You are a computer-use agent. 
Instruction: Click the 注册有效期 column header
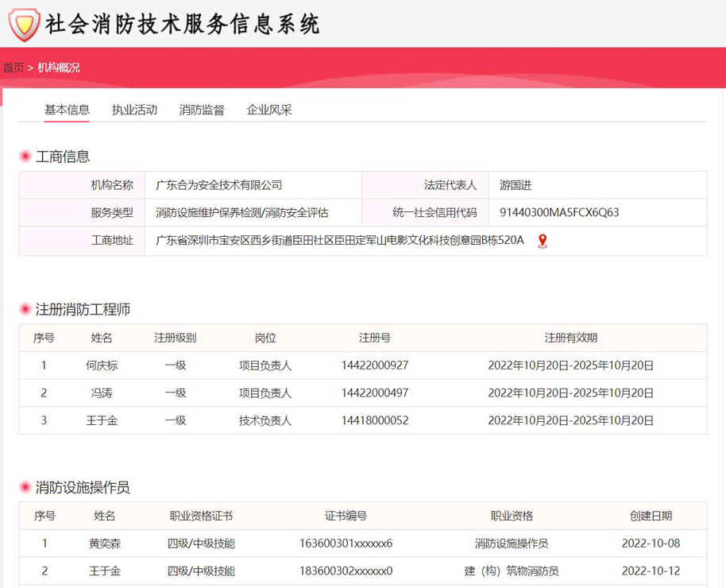coord(570,338)
